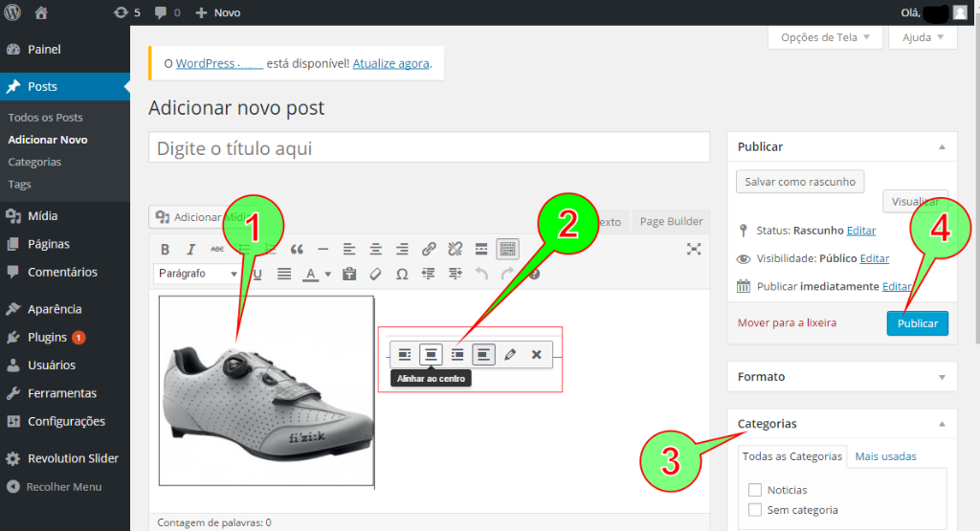This screenshot has width=980, height=531.
Task: Apply bold formatting in editor toolbar
Action: tap(165, 250)
